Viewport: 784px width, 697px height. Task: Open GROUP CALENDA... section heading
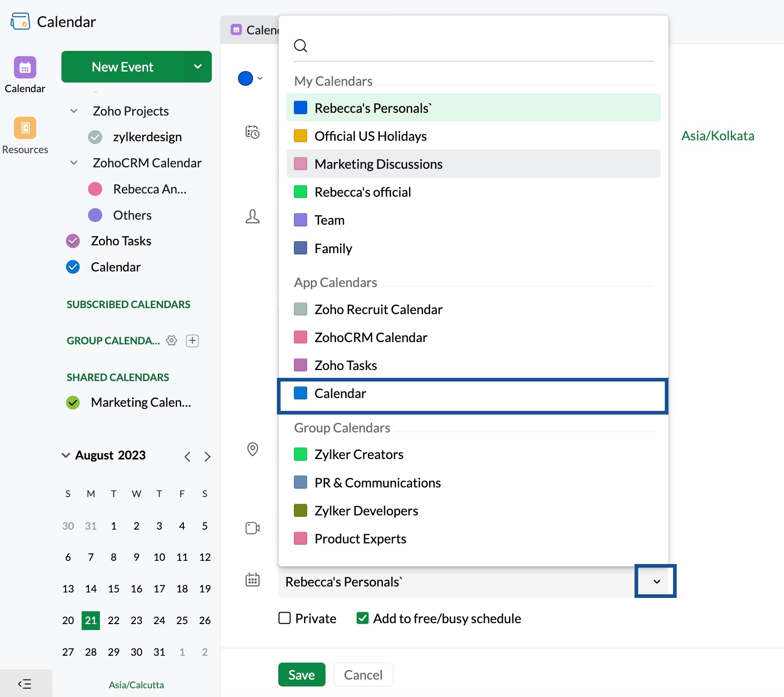coord(113,341)
